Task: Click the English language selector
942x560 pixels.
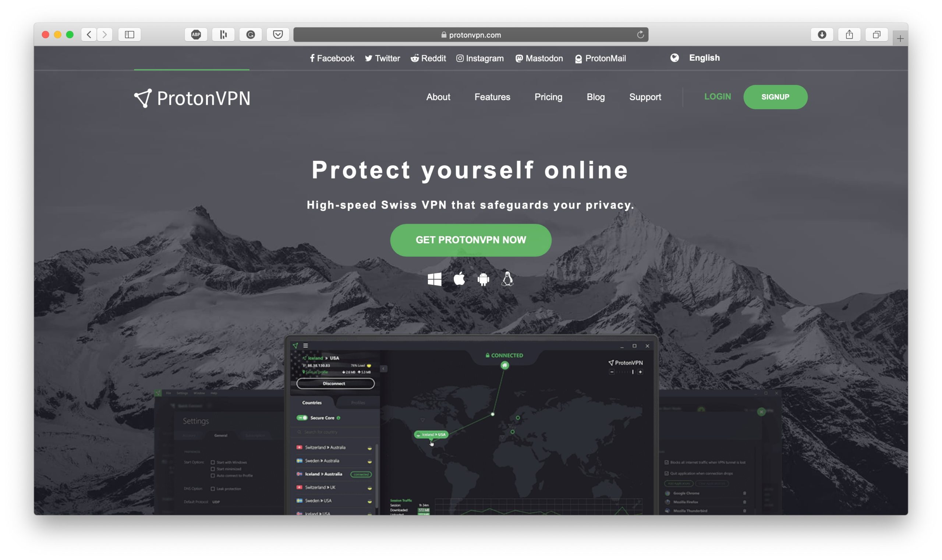Action: [695, 58]
